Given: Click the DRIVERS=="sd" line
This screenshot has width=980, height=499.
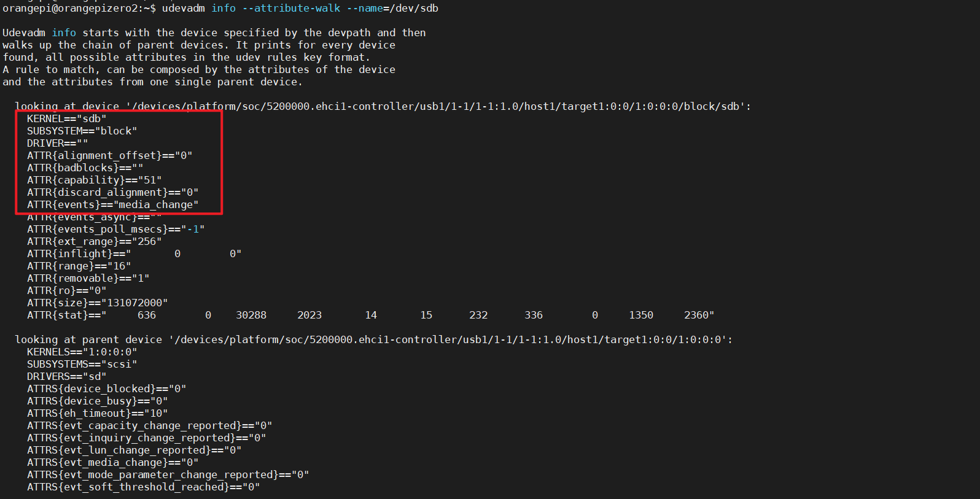Looking at the screenshot, I should (66, 376).
